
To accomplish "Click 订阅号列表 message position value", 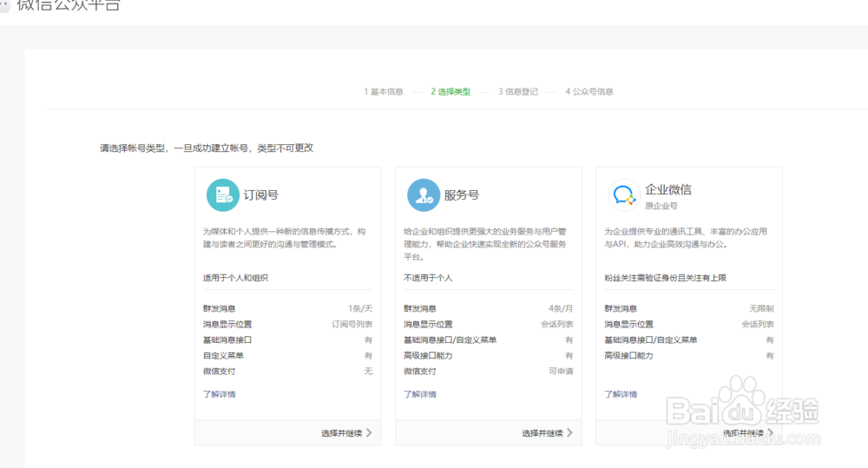I will point(352,324).
